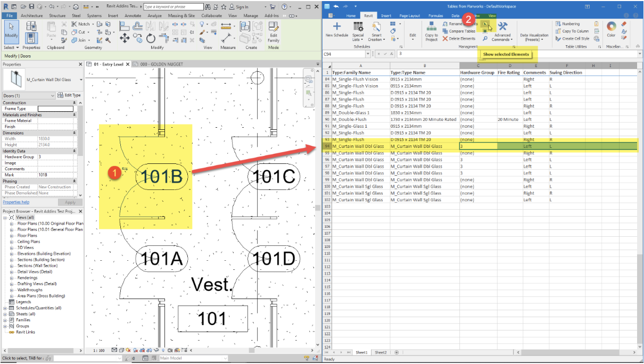Open the Formulas tab in Planworks

(x=436, y=16)
